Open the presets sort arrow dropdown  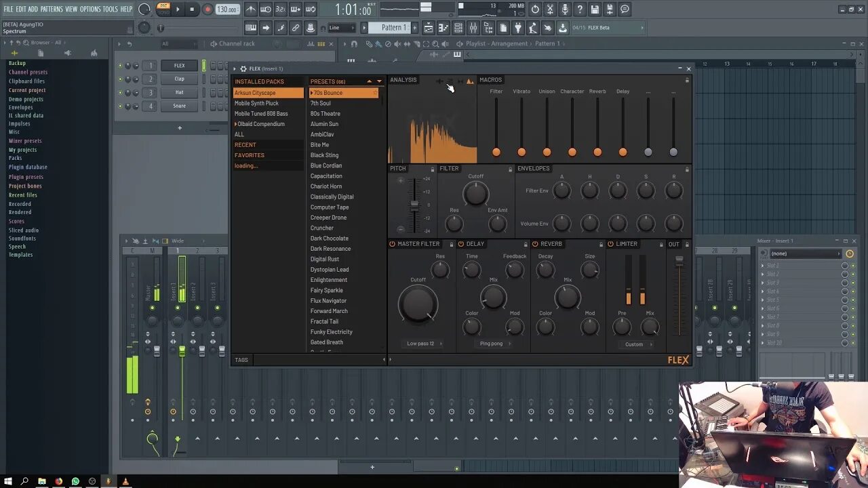(x=379, y=82)
